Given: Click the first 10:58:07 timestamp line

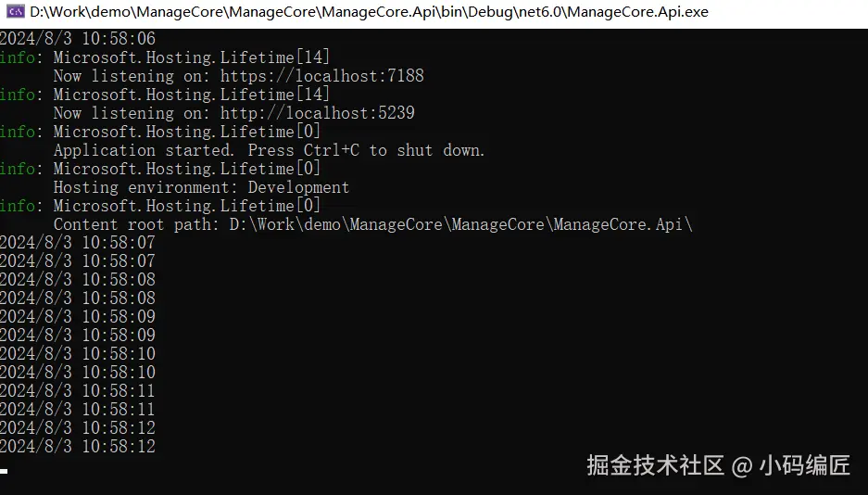Looking at the screenshot, I should 78,243.
